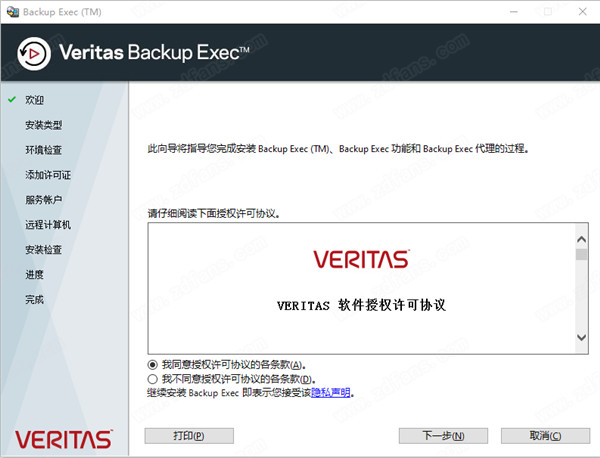Click the 打印(P) print button
Viewport: 600px width, 458px height.
[x=189, y=436]
